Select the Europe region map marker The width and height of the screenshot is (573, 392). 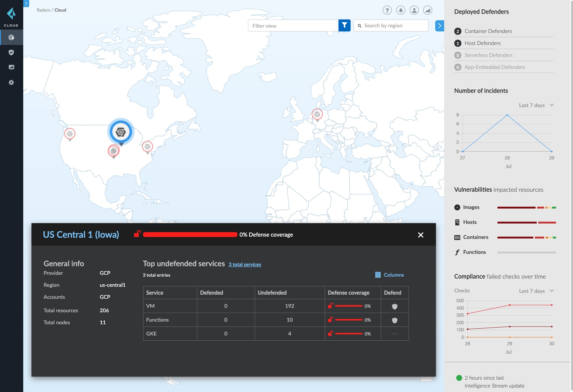tap(317, 115)
